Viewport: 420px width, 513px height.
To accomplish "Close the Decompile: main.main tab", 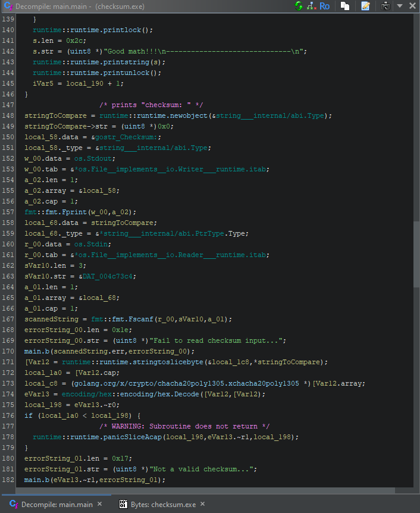I will pos(99,504).
